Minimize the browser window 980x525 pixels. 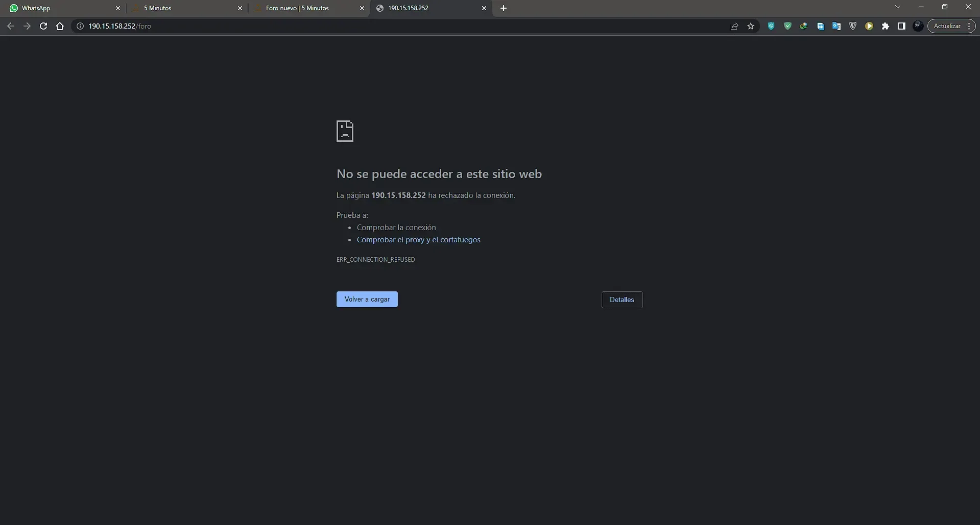point(921,7)
